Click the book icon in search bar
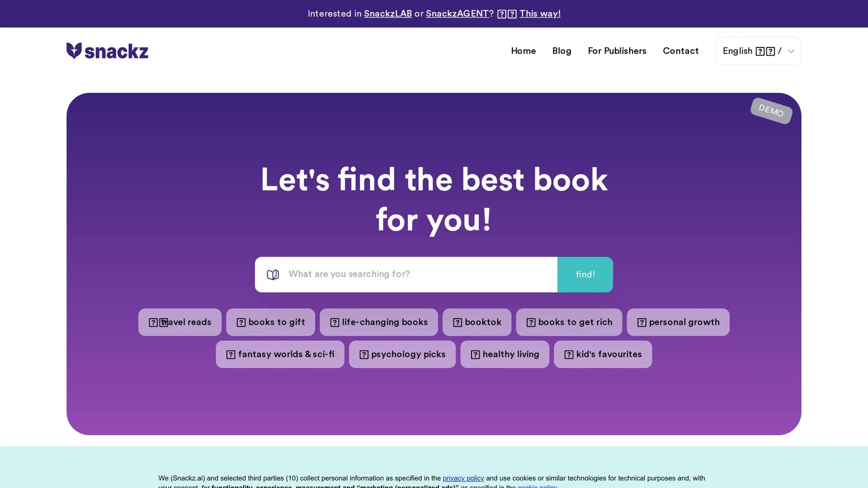This screenshot has width=868, height=488. (x=273, y=274)
